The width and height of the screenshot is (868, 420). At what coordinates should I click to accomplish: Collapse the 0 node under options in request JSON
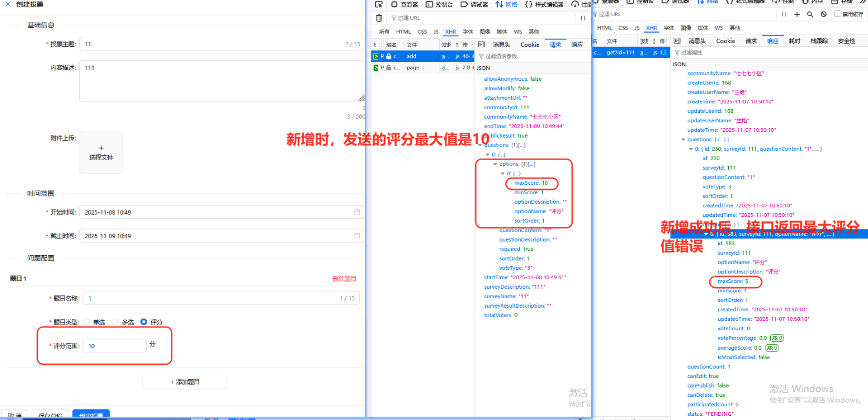coord(503,173)
